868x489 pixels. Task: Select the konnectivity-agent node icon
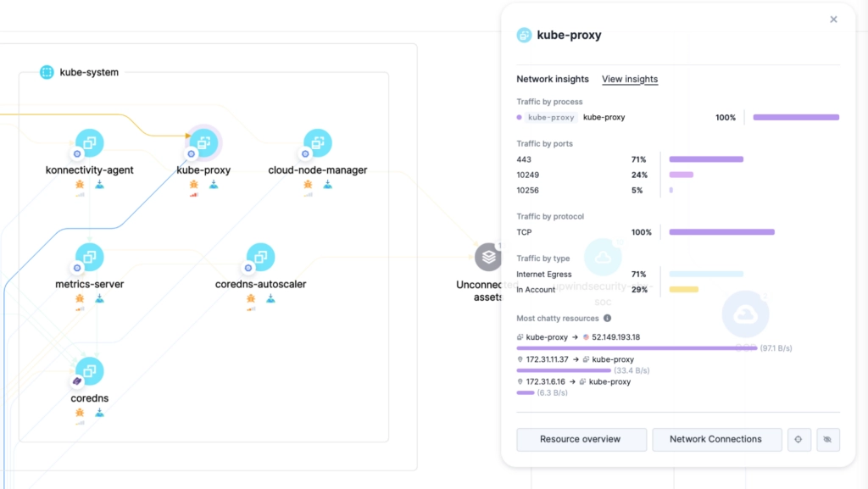90,142
